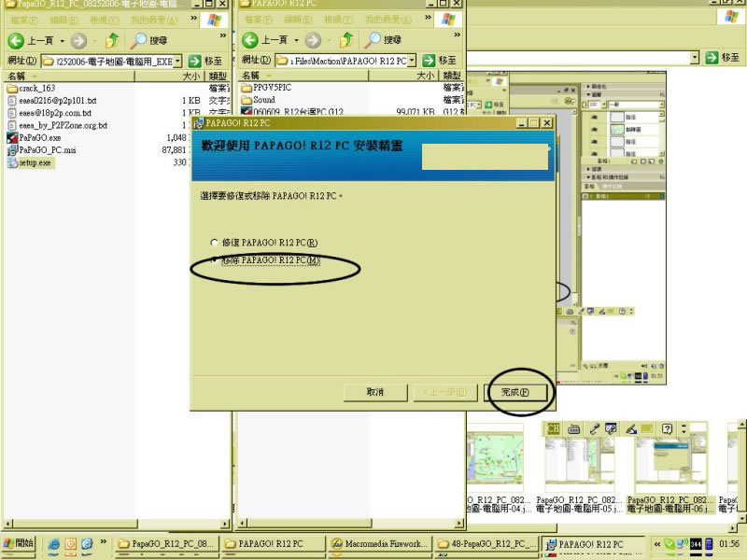Select eaea@18p2p.com.txt file
This screenshot has height=560, width=747.
pos(49,113)
